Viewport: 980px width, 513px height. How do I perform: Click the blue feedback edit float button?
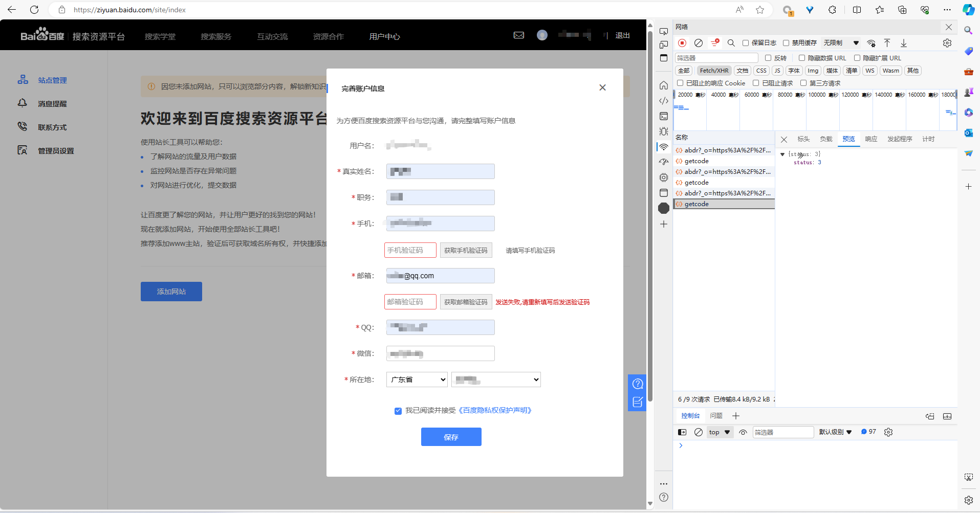[x=638, y=402]
